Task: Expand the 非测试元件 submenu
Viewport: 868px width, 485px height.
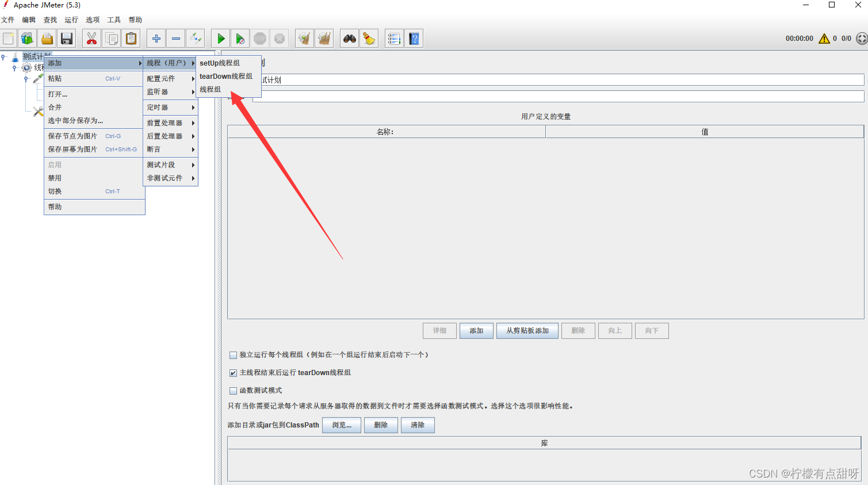Action: click(170, 178)
